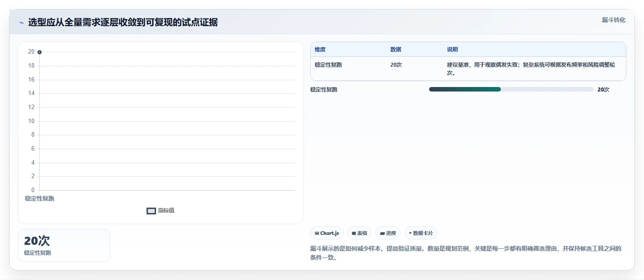The width and height of the screenshot is (644, 280).
Task: Click the 指标值 legend label
Action: click(166, 211)
